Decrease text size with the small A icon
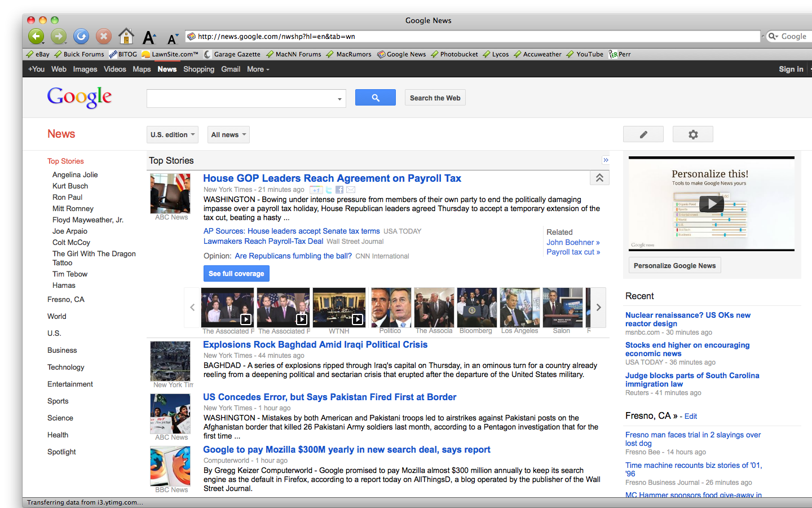The image size is (812, 508). click(172, 39)
